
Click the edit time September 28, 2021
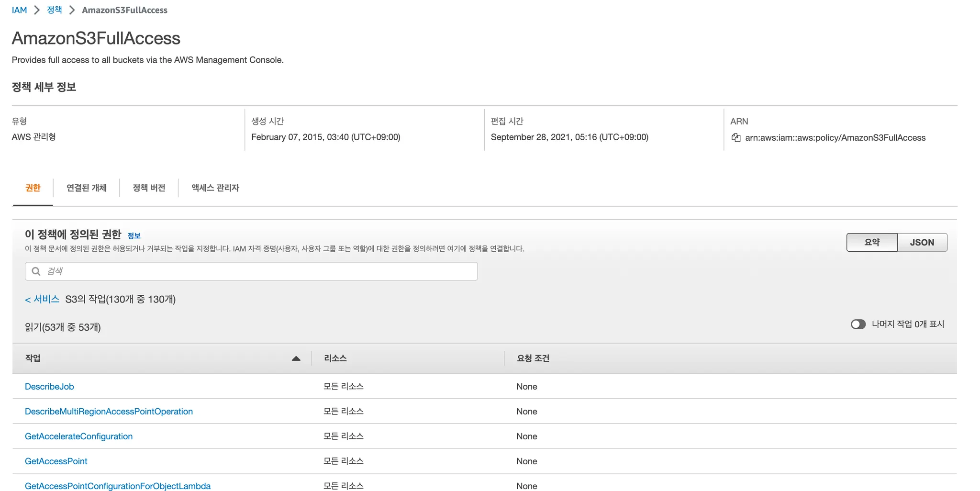coord(569,137)
